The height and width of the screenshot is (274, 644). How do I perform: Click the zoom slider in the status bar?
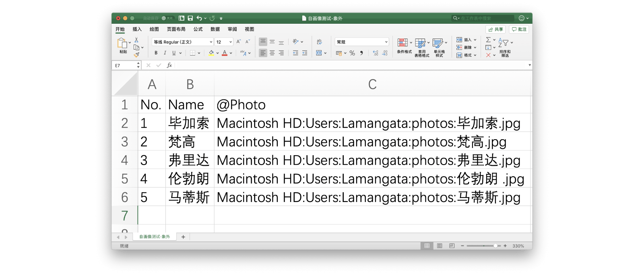click(x=483, y=246)
